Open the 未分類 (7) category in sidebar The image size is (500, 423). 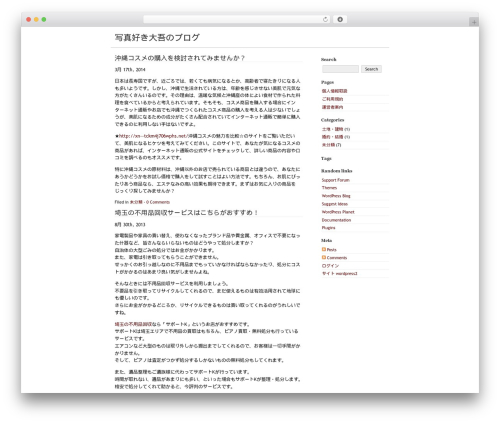(331, 145)
